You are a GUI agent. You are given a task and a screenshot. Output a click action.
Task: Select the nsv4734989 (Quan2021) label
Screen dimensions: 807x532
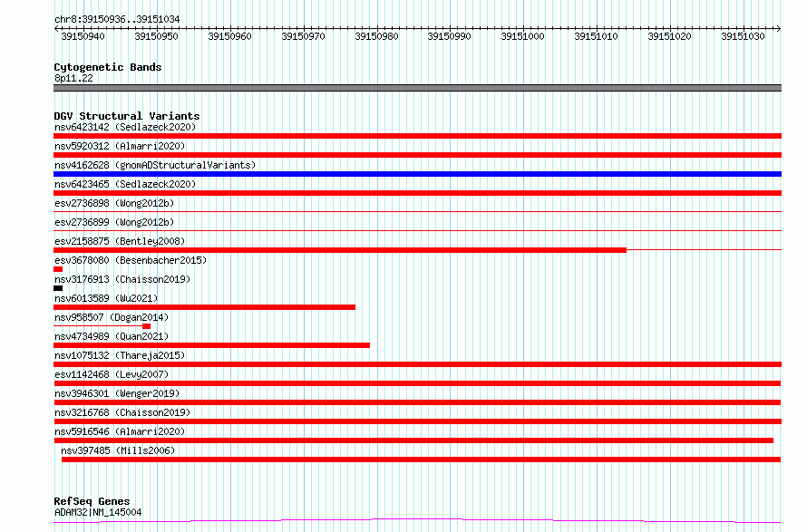112,336
